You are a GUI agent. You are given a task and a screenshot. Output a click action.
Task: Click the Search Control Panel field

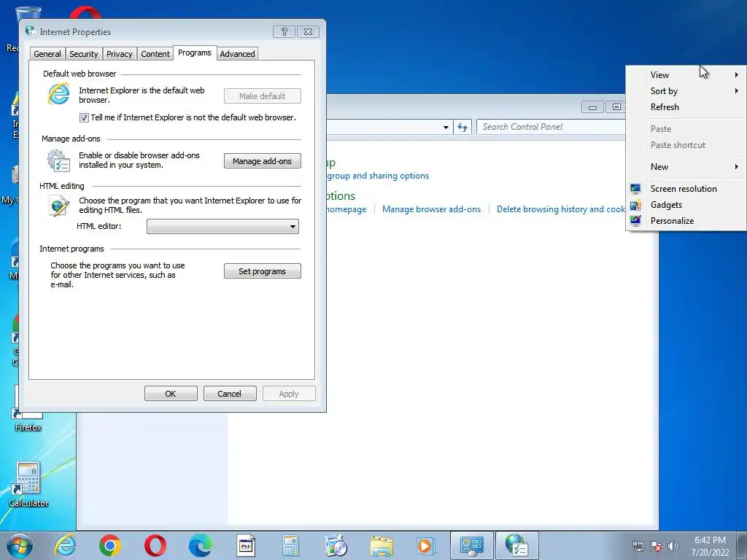pos(551,127)
